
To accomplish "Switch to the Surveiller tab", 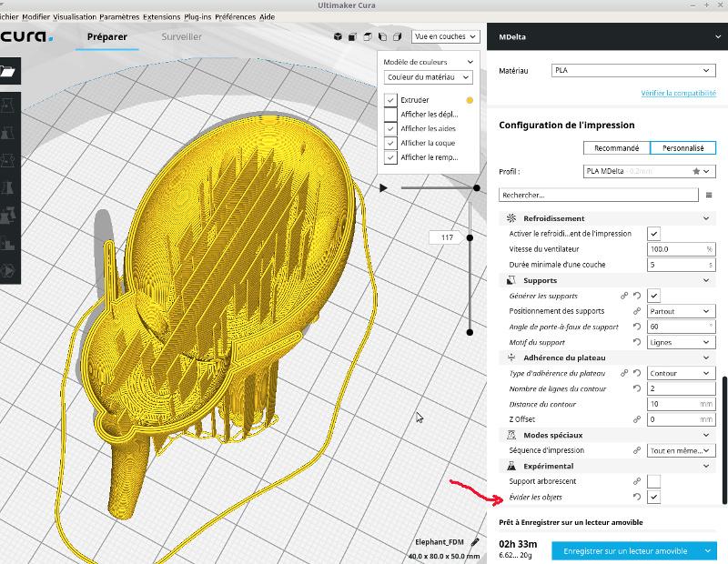I will point(181,36).
